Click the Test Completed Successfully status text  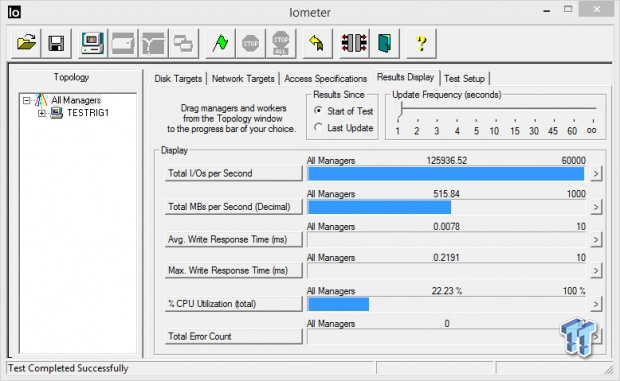coord(68,368)
